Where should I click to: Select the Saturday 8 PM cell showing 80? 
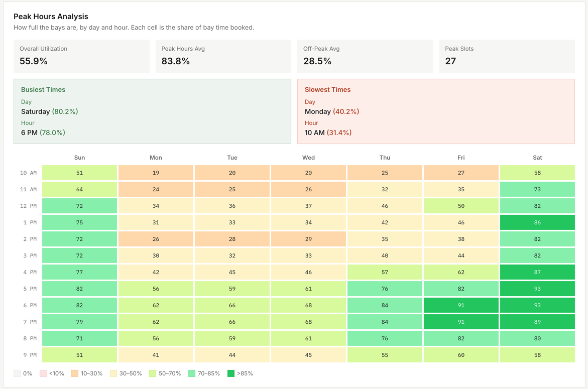click(x=537, y=338)
